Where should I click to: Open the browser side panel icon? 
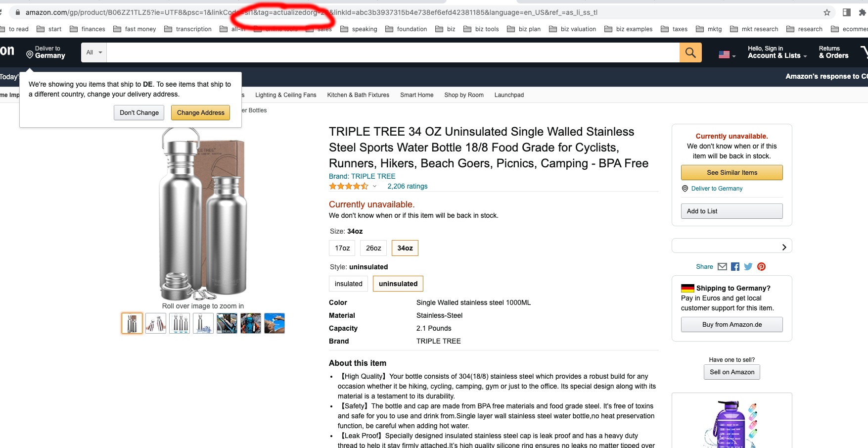click(x=847, y=12)
